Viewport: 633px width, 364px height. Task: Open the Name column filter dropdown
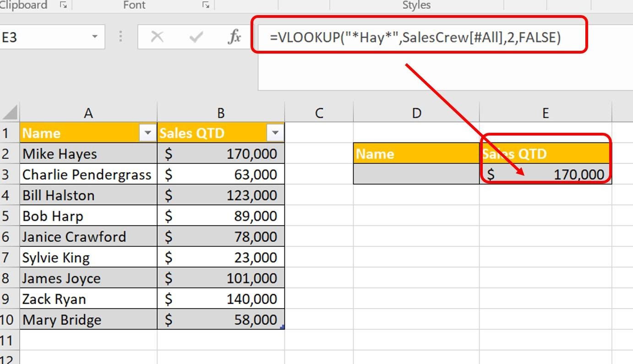(147, 133)
